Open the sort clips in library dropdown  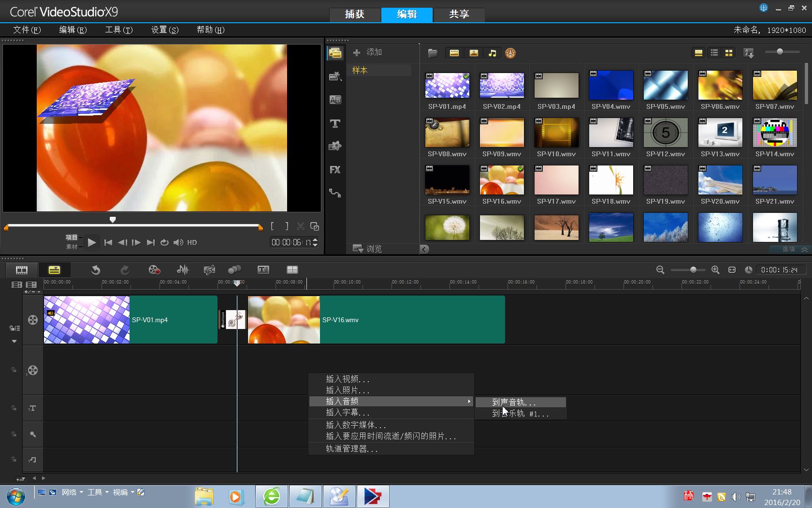(749, 53)
